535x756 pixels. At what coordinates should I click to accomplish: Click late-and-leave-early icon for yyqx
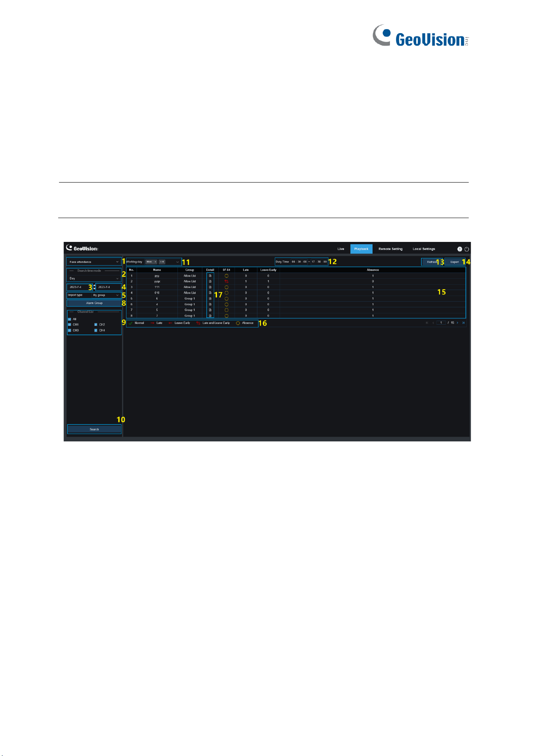[x=227, y=281]
